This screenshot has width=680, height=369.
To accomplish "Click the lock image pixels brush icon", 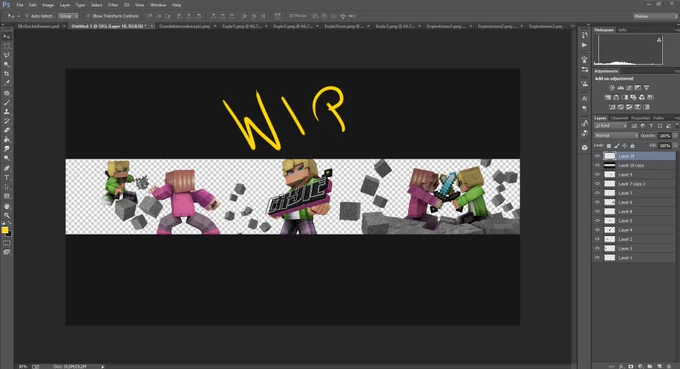I will tap(617, 146).
